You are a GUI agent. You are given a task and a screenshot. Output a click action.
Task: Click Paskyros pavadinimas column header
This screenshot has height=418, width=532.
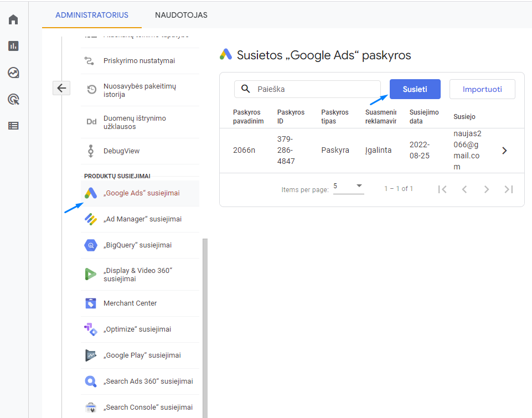click(249, 117)
